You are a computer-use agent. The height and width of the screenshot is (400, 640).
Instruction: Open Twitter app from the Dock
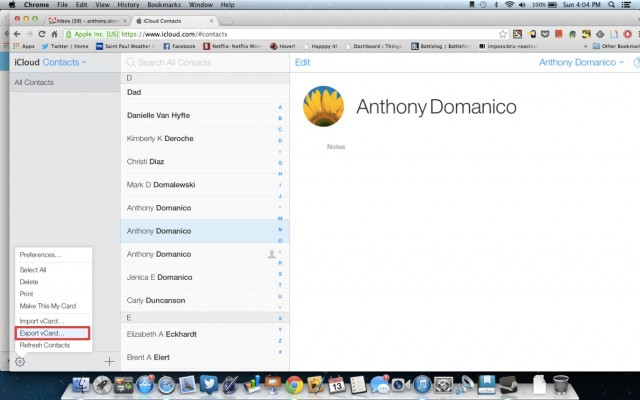coord(209,384)
